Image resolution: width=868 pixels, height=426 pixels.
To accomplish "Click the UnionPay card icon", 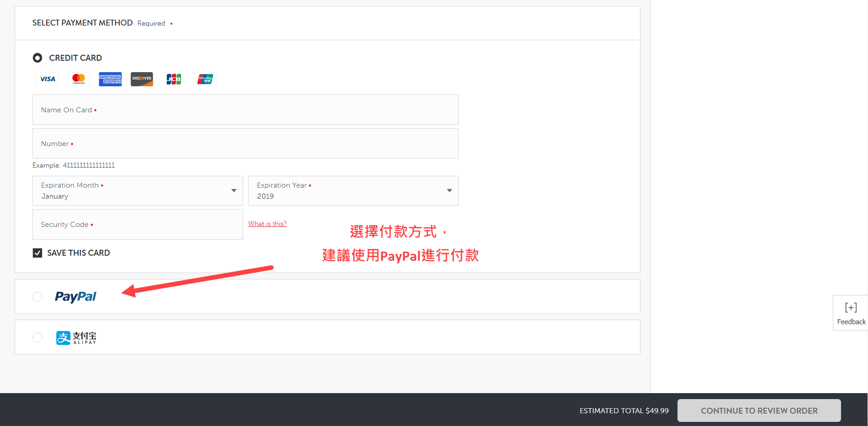I will [x=205, y=79].
